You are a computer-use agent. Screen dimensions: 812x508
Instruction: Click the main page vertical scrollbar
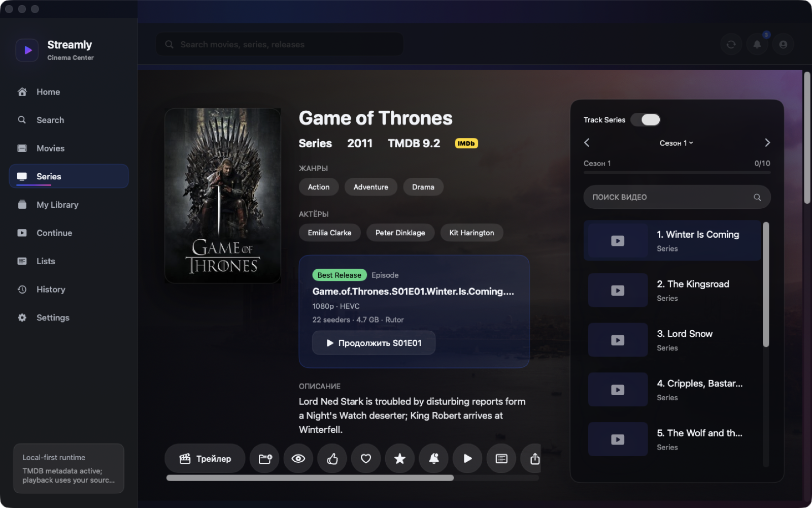pyautogui.click(x=807, y=138)
